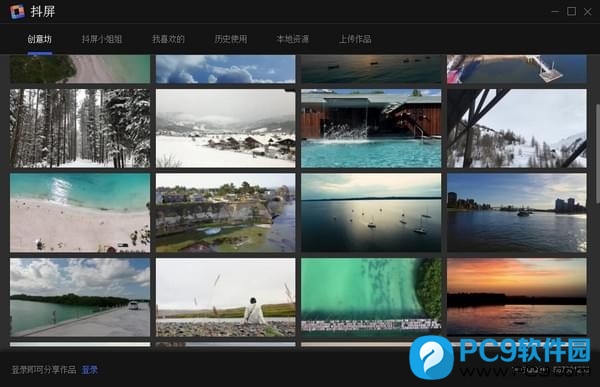Choose the coastal cliff town wallpaper
Viewport: 600px width, 387px height.
pos(226,213)
